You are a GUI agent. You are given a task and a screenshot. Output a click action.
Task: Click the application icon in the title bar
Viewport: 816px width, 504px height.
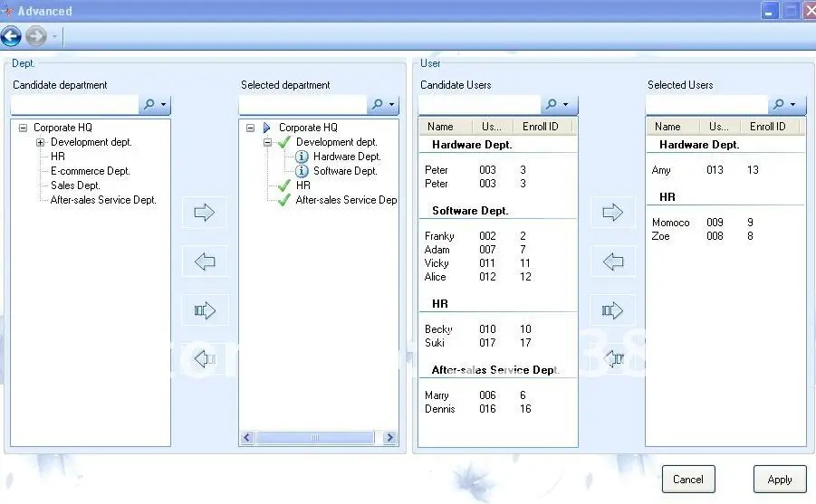tap(7, 10)
